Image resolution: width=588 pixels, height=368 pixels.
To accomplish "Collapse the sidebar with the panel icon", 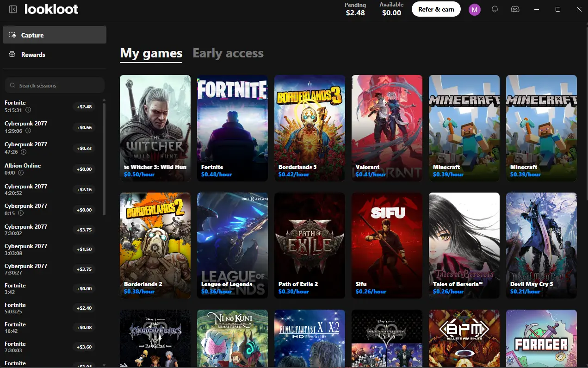I will click(13, 9).
